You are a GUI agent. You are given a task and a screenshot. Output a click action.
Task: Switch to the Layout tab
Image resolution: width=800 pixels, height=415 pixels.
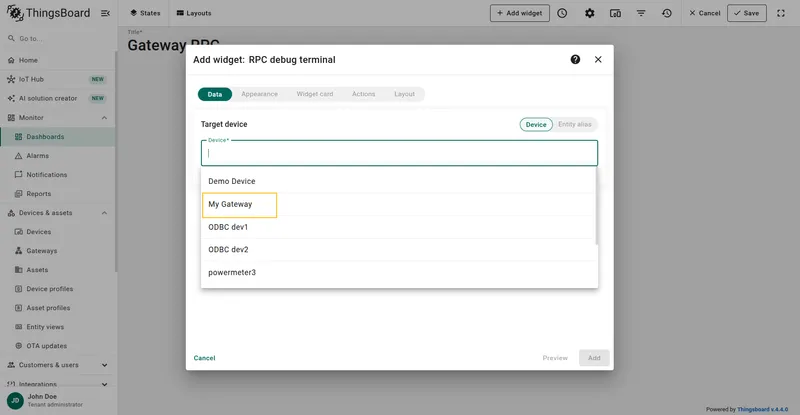(x=404, y=94)
